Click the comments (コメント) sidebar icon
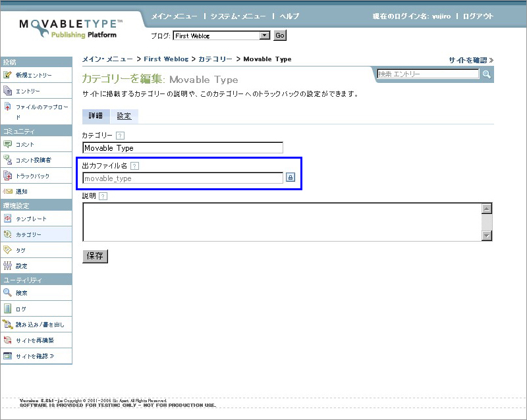Screen dimensions: 527x420 click(x=8, y=144)
